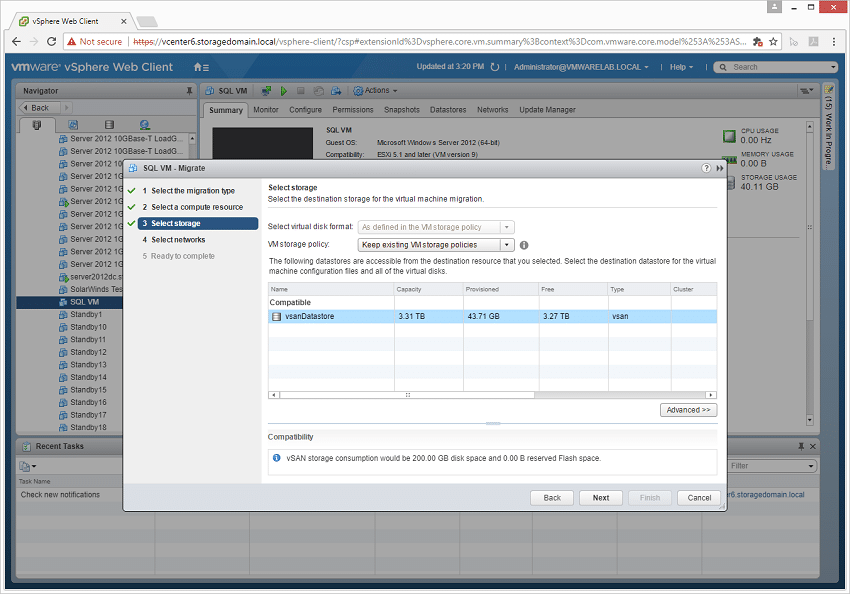This screenshot has height=594, width=850.
Task: Switch to Storage navigator tab
Action: pos(109,125)
